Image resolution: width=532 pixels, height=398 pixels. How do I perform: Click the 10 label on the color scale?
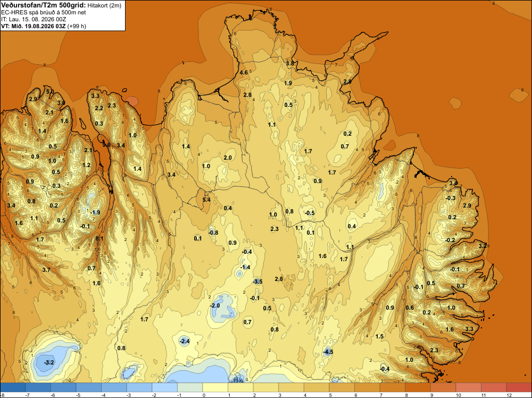tap(458, 395)
